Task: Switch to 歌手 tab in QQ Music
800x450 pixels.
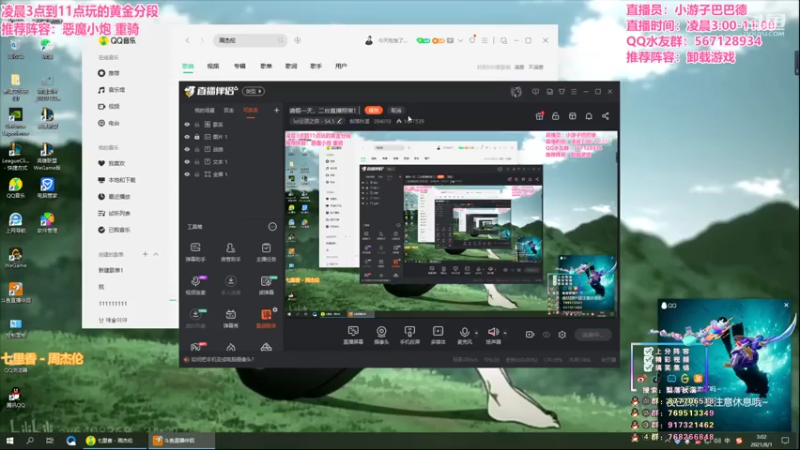Action: [x=316, y=66]
